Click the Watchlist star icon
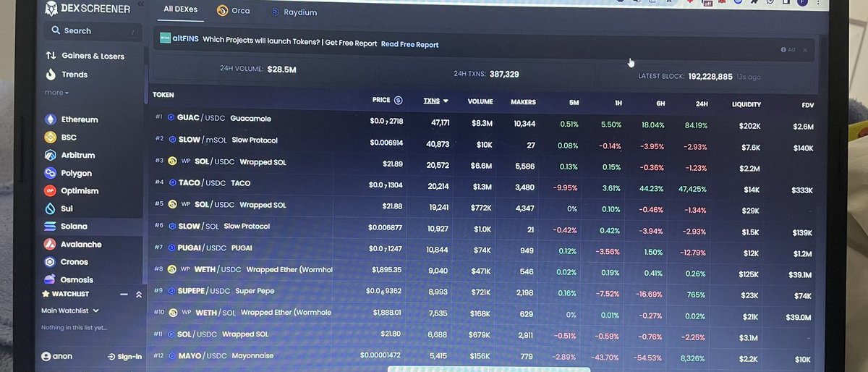 (46, 294)
